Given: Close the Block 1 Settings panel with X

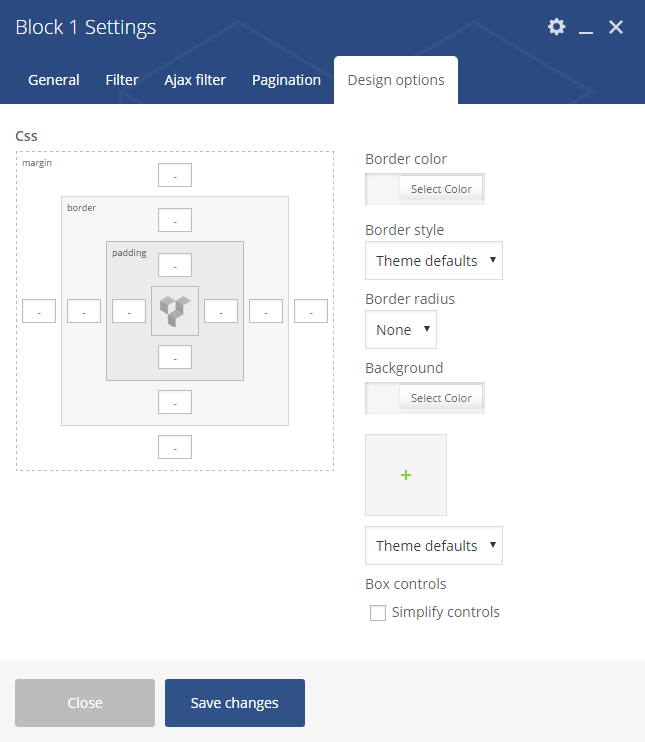Looking at the screenshot, I should point(616,27).
